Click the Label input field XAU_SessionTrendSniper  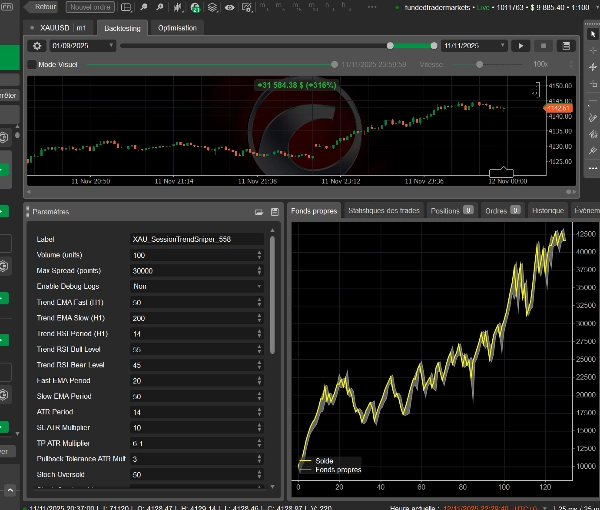tap(197, 240)
